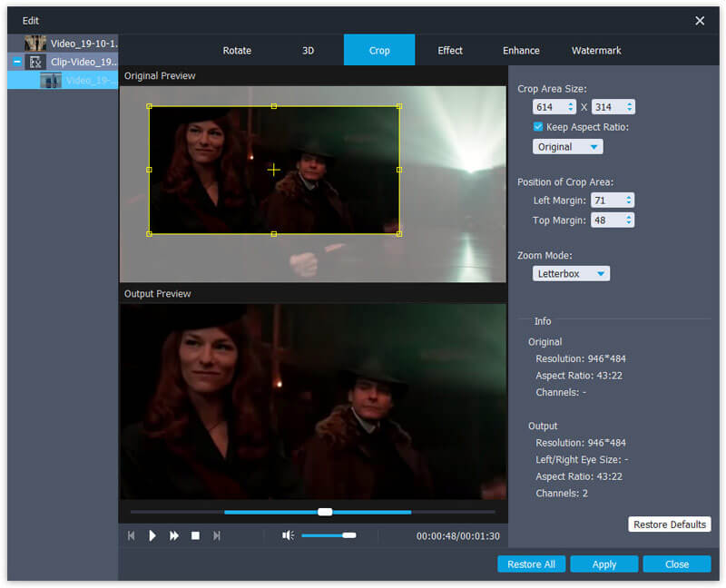
Task: Click the Close button at bottom
Action: coord(677,564)
